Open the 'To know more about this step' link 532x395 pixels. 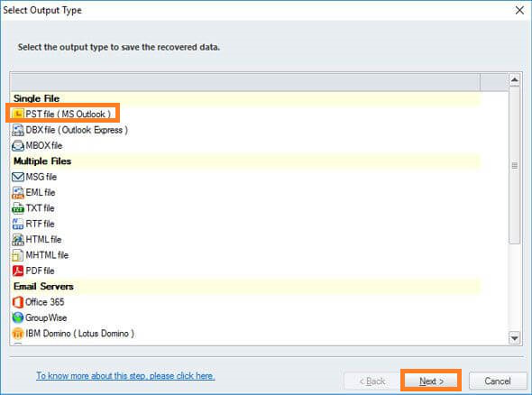click(125, 376)
